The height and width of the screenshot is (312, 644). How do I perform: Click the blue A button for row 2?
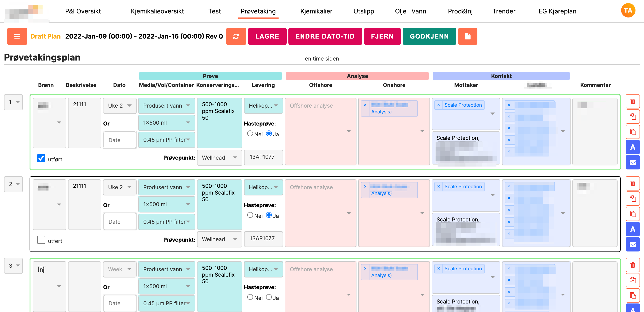[x=633, y=229]
